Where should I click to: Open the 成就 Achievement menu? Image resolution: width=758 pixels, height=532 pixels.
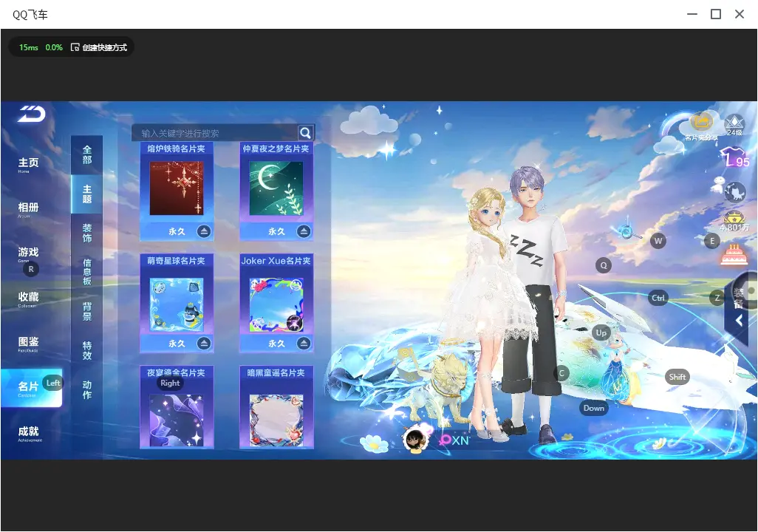(x=29, y=433)
